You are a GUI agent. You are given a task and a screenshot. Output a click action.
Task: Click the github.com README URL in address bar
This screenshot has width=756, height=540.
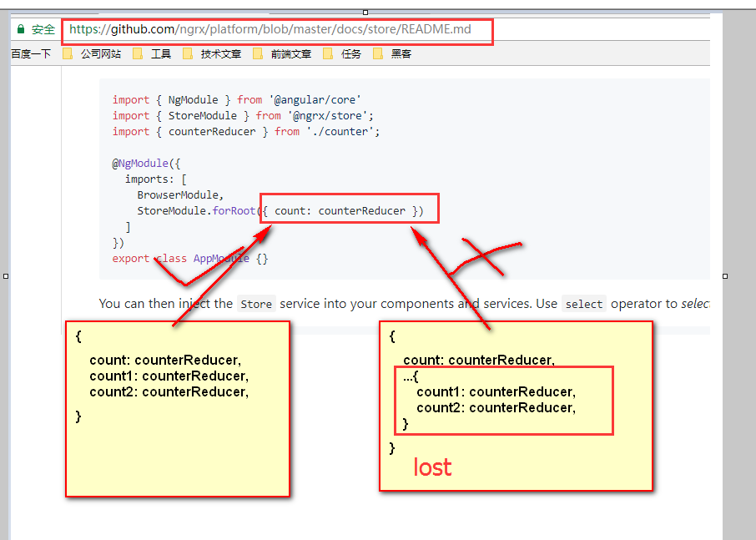click(x=270, y=29)
